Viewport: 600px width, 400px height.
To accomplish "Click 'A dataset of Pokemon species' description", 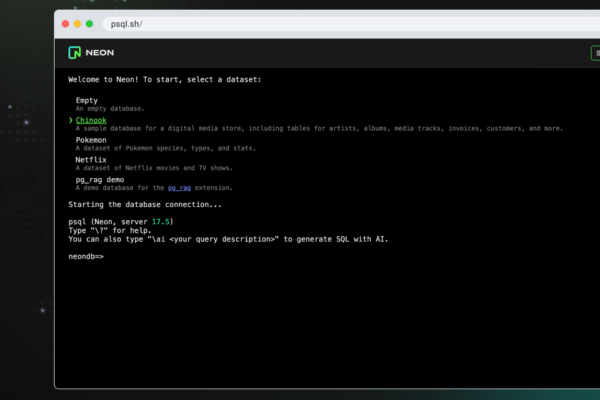I will pyautogui.click(x=165, y=149).
